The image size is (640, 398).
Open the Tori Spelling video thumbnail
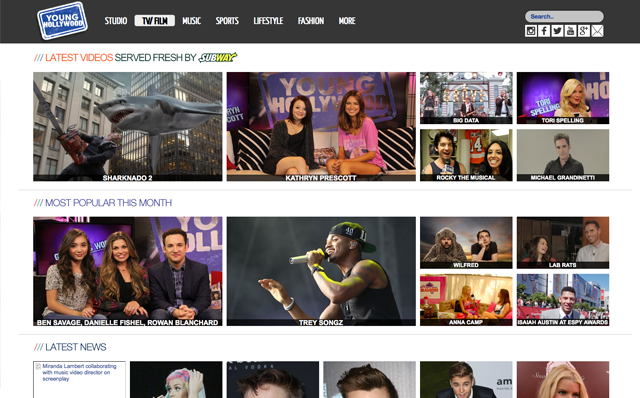pos(563,98)
